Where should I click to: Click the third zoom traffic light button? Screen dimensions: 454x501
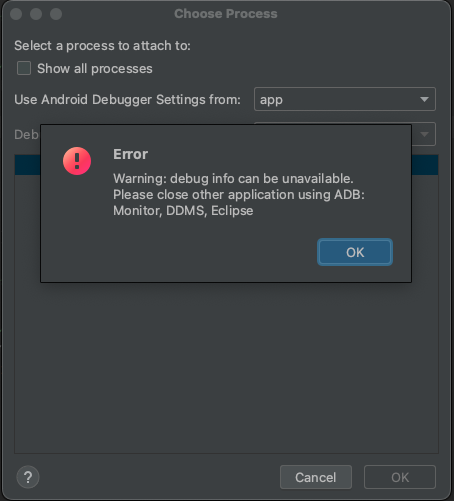pyautogui.click(x=56, y=14)
